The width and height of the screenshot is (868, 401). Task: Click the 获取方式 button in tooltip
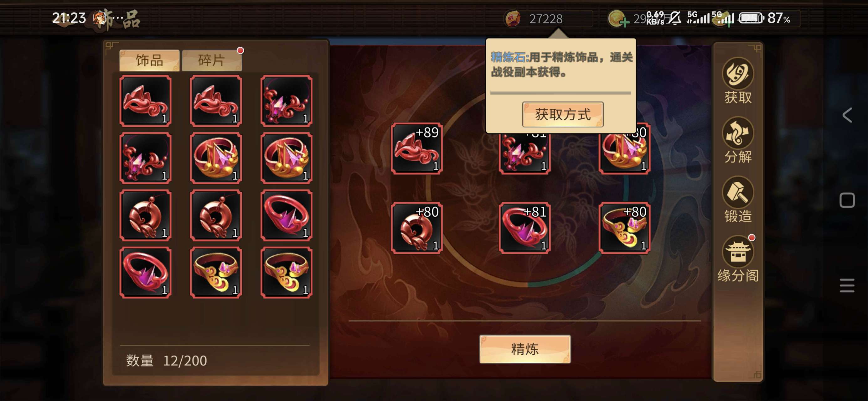coord(563,114)
